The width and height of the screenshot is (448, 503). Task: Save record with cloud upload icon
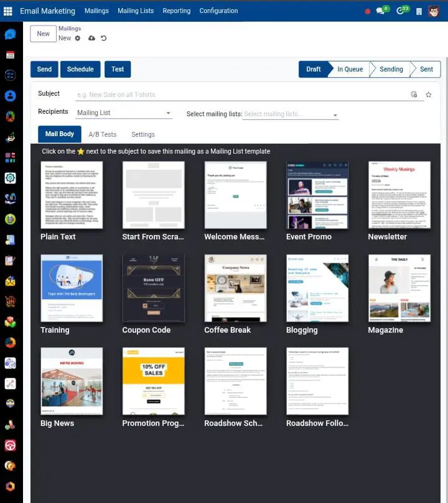(92, 38)
